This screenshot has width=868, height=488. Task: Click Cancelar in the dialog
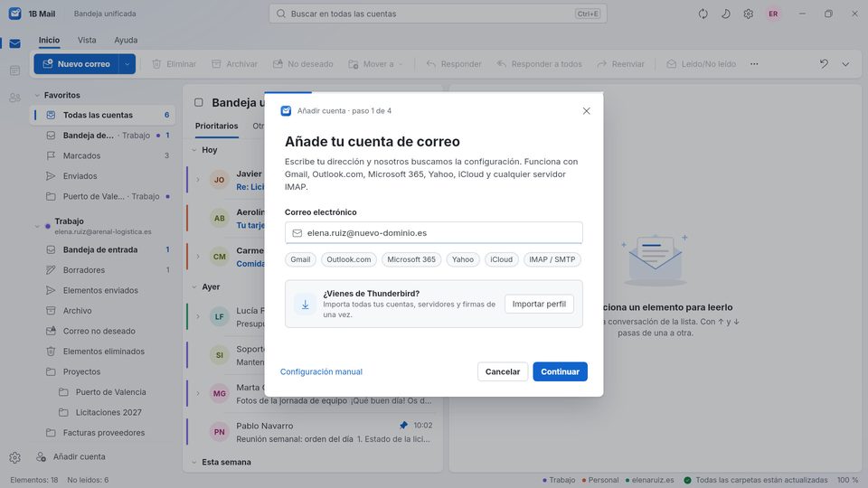[503, 371]
